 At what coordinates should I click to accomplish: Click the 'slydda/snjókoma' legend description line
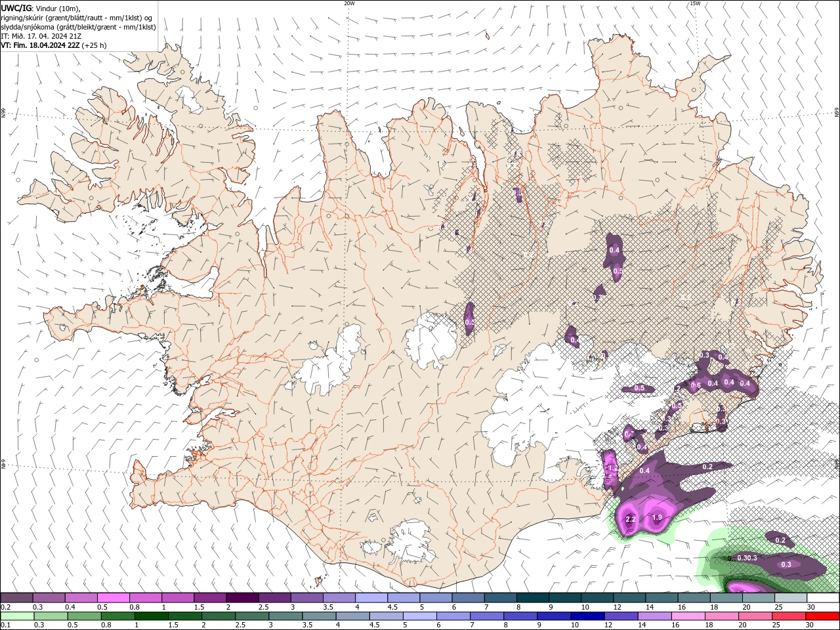point(78,27)
